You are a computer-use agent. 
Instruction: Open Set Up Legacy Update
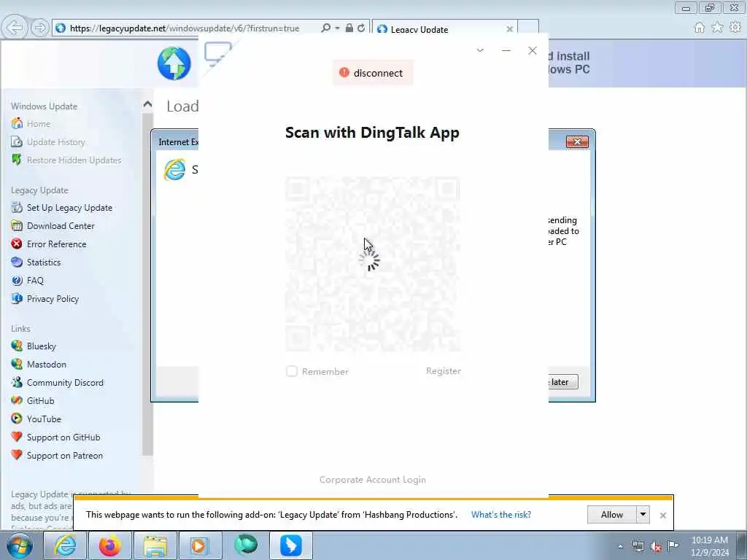coord(69,208)
